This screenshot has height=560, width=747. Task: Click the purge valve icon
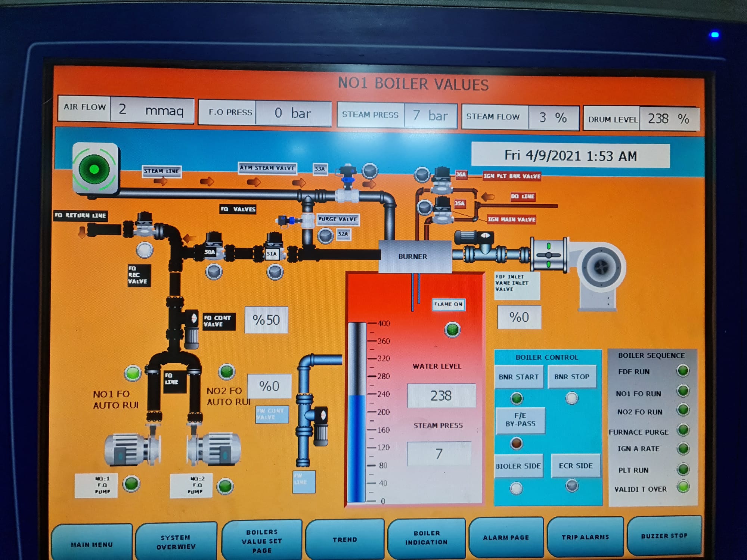tap(293, 221)
